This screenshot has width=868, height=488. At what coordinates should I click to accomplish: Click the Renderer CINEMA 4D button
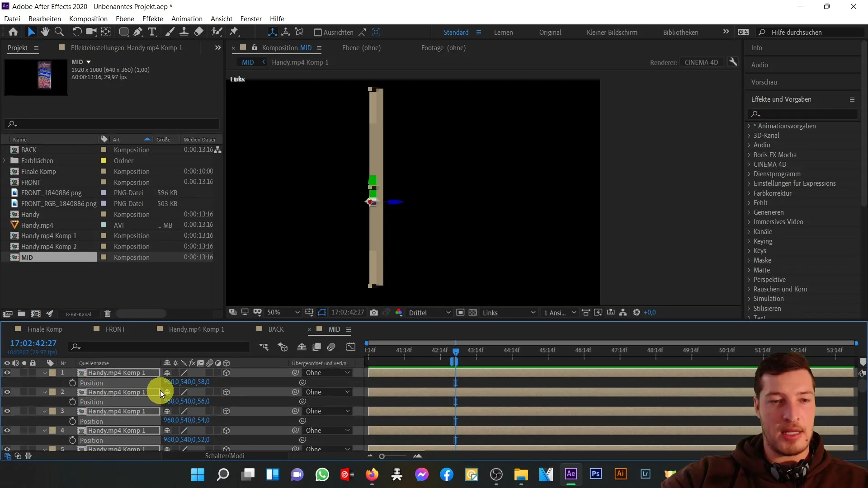click(x=701, y=62)
